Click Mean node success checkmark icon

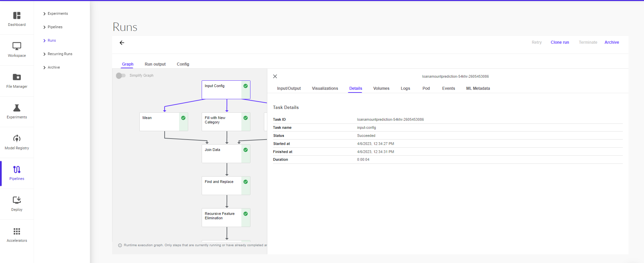click(183, 118)
